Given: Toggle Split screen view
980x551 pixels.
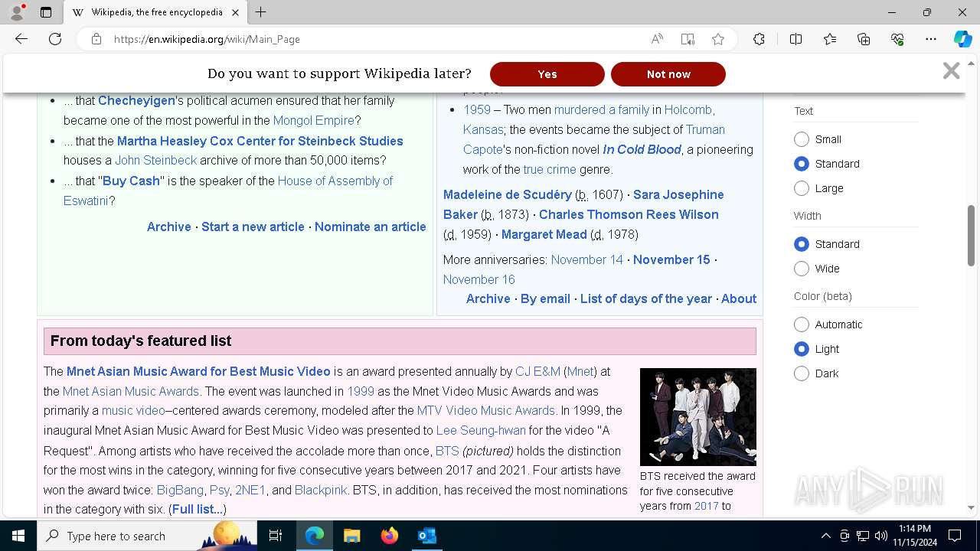Looking at the screenshot, I should 795,39.
